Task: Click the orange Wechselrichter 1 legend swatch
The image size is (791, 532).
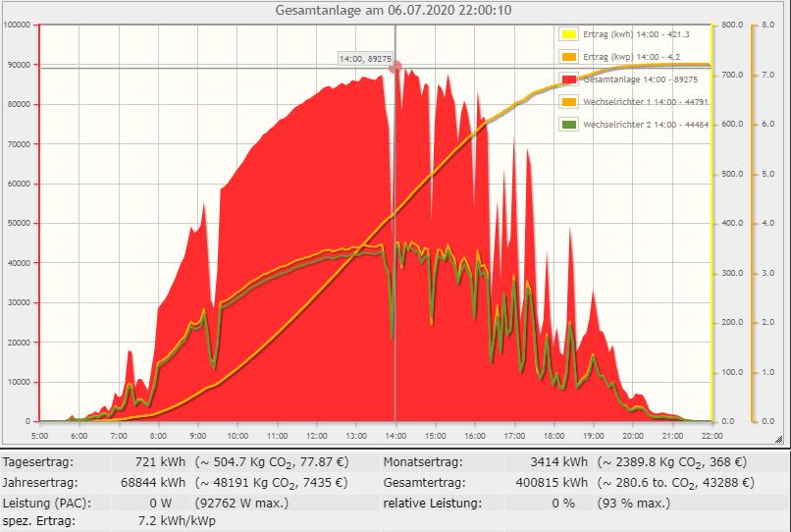Action: click(x=568, y=102)
